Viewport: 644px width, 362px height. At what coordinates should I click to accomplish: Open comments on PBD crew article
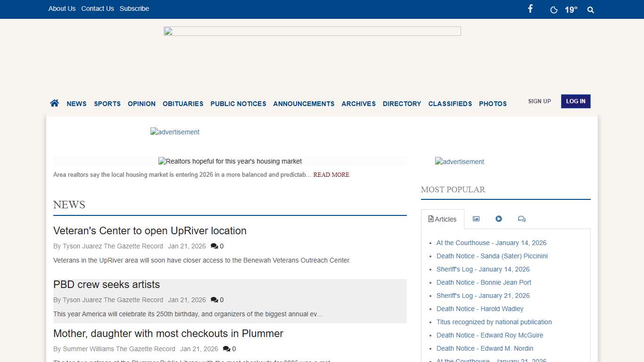click(217, 300)
